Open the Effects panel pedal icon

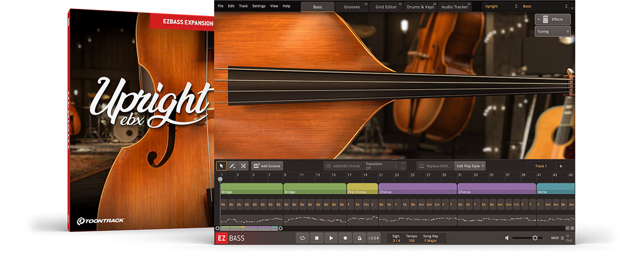click(x=544, y=19)
